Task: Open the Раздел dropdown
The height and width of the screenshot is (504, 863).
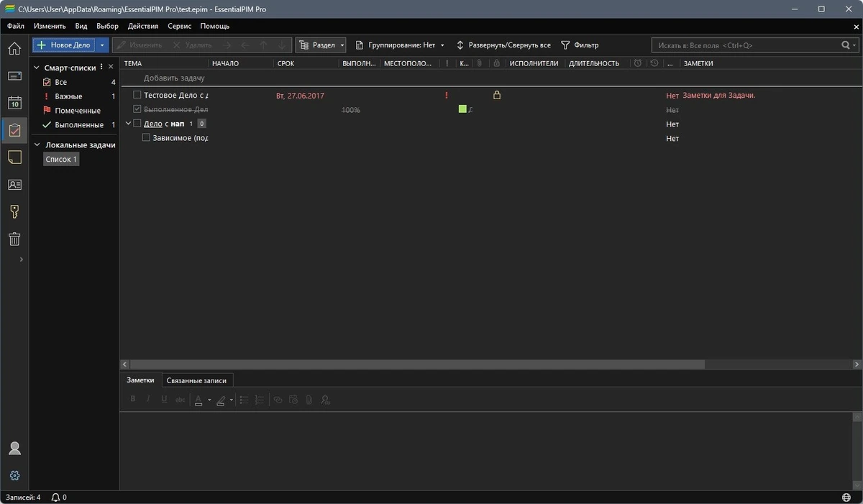Action: (321, 45)
